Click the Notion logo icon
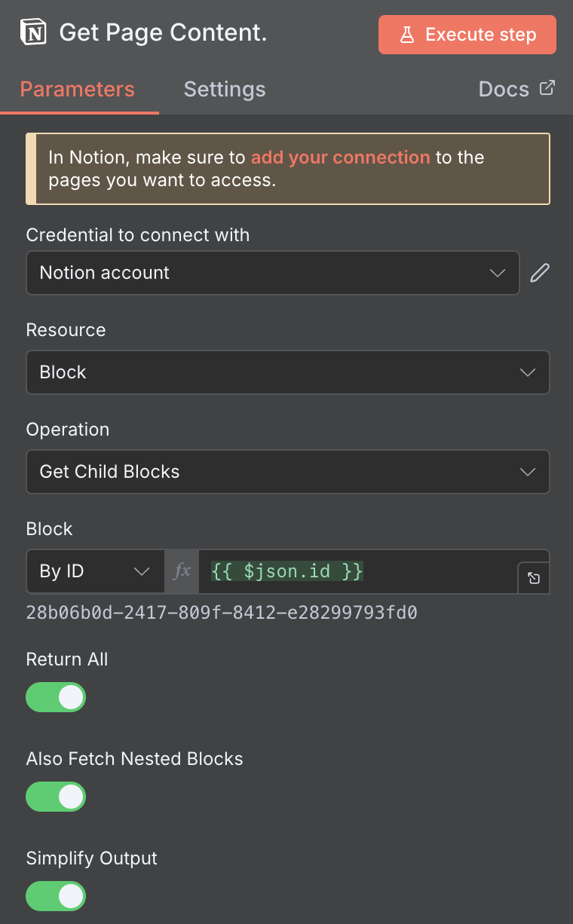573x924 pixels. 34,34
